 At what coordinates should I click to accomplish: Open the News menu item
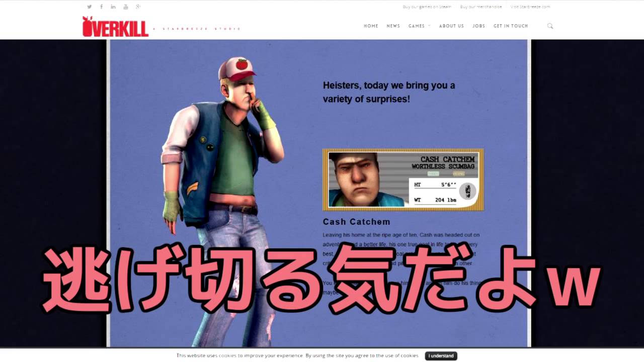click(x=393, y=26)
